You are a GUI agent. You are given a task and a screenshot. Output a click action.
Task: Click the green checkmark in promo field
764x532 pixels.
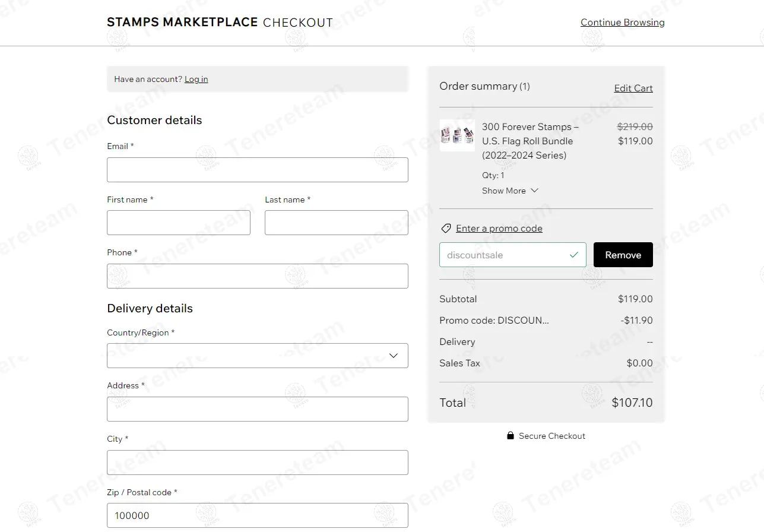pos(573,255)
